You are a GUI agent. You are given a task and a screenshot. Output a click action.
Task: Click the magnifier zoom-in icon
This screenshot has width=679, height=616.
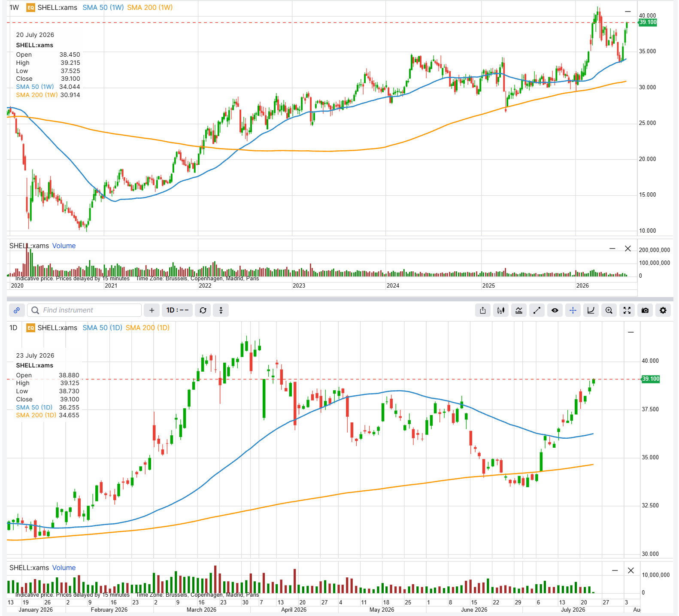(x=609, y=310)
